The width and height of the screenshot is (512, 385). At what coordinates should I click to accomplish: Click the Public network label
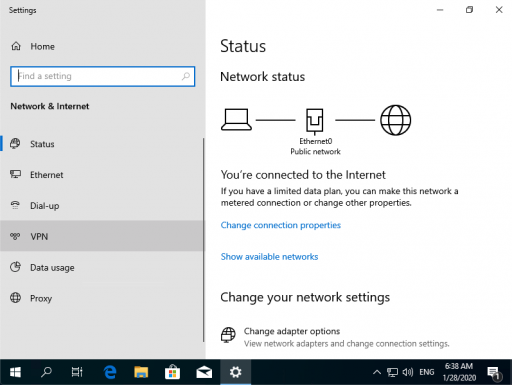315,152
